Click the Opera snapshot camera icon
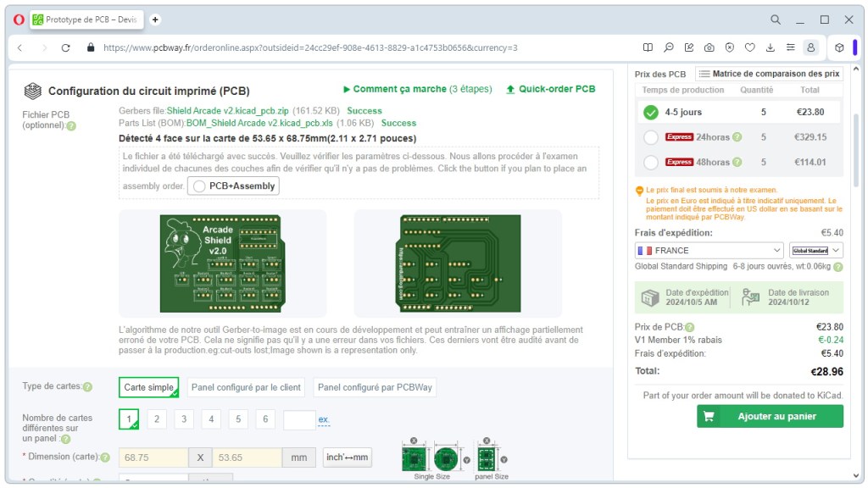Viewport: 868px width, 488px height. coord(709,47)
